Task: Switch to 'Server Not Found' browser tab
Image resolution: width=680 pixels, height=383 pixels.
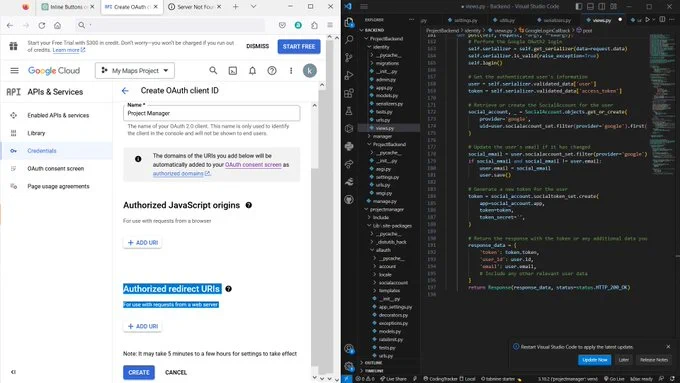Action: [x=194, y=7]
